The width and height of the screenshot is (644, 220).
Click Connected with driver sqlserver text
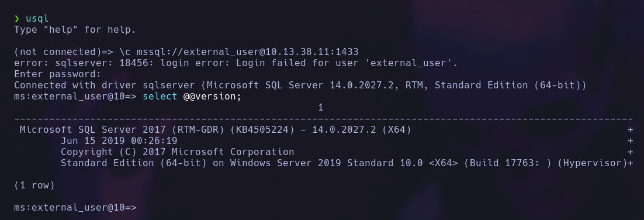pyautogui.click(x=107, y=85)
